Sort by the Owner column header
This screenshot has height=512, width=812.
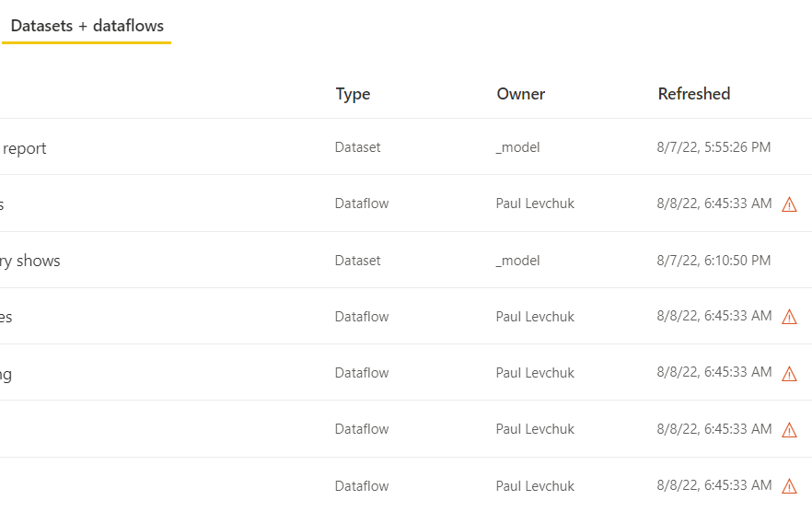[520, 94]
